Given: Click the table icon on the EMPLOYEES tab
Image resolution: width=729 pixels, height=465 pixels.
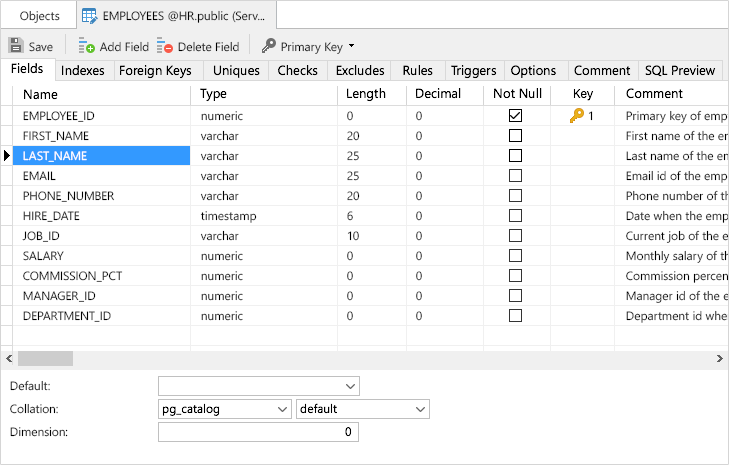Looking at the screenshot, I should tap(89, 16).
